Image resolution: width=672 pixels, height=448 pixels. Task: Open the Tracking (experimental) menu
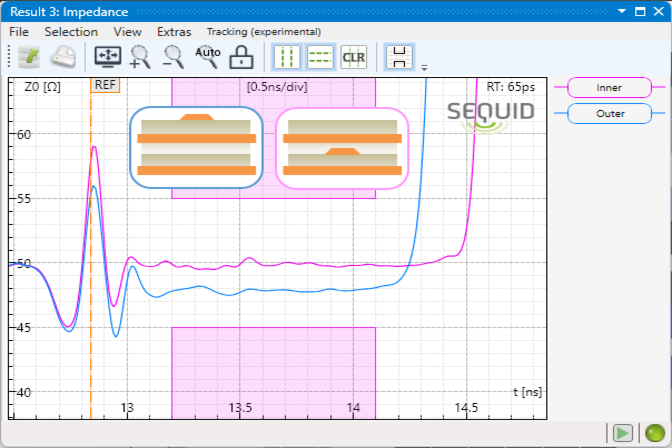[263, 32]
